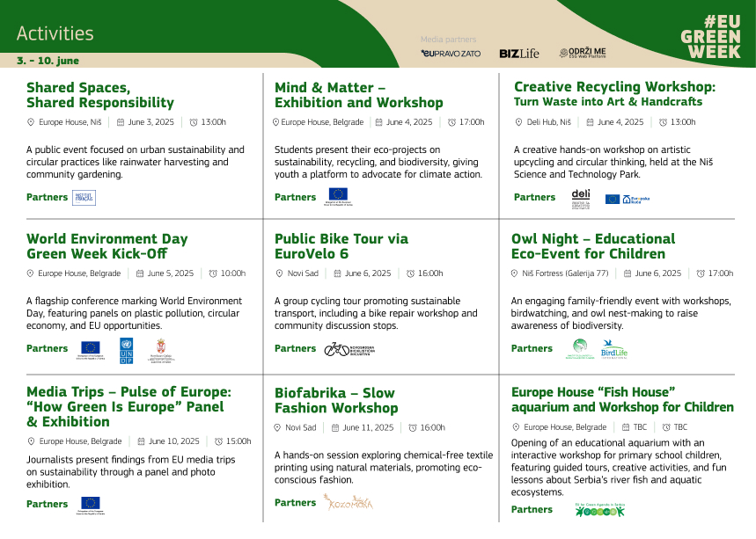Click location pin icon next to Europe House, Niš
The height and width of the screenshot is (539, 756).
pos(31,122)
